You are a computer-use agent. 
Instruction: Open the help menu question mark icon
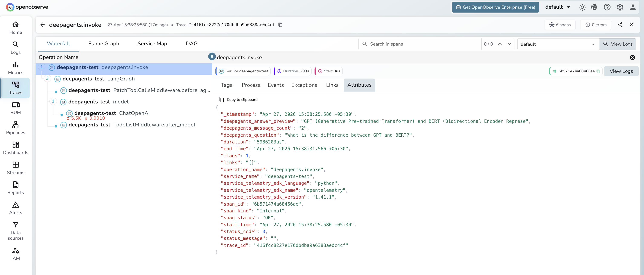[x=607, y=7]
